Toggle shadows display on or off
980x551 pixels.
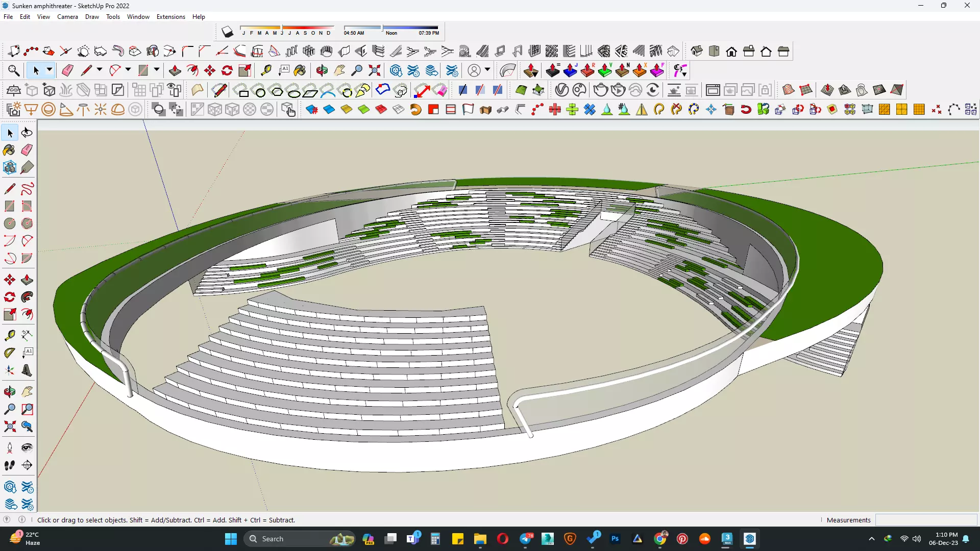tap(228, 32)
